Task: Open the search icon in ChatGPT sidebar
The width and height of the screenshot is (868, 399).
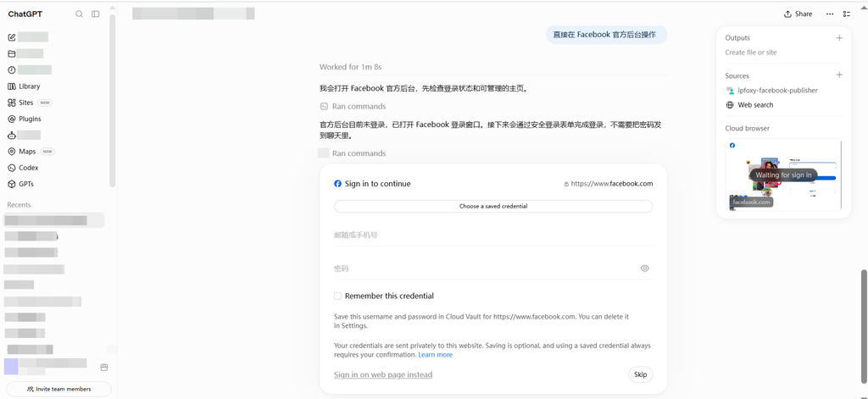Action: point(79,14)
